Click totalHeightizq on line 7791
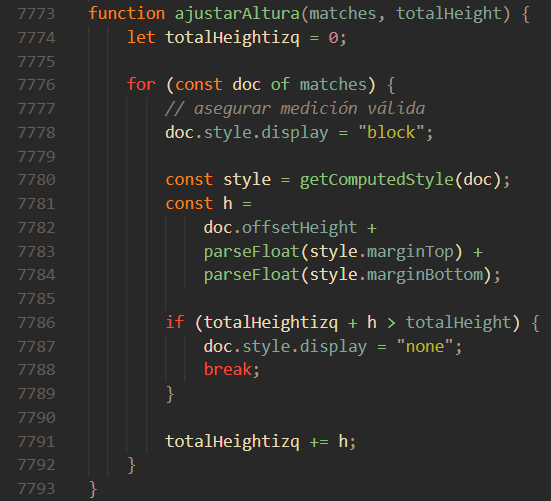Screen dimensions: 551x501 [x=232, y=442]
